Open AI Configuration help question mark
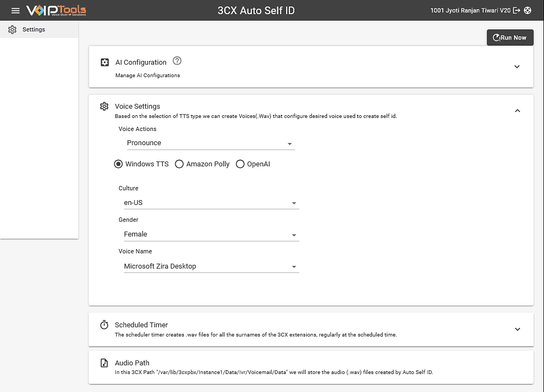This screenshot has width=544, height=392. [177, 61]
